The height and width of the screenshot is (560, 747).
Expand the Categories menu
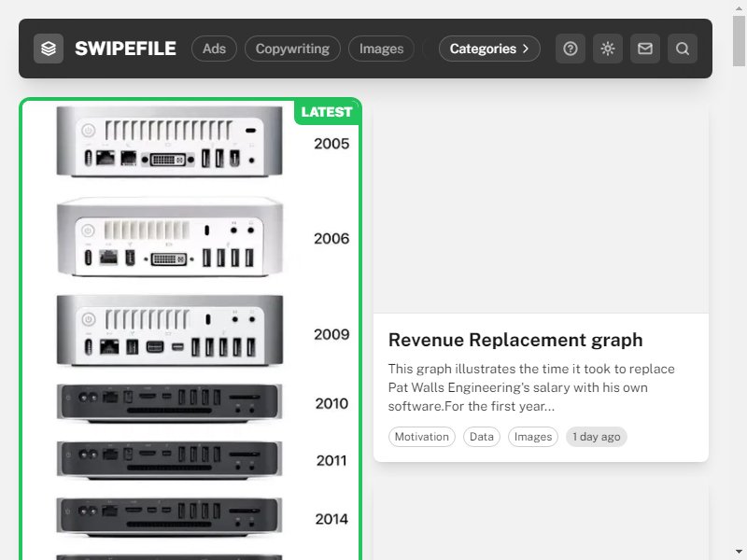click(x=489, y=49)
